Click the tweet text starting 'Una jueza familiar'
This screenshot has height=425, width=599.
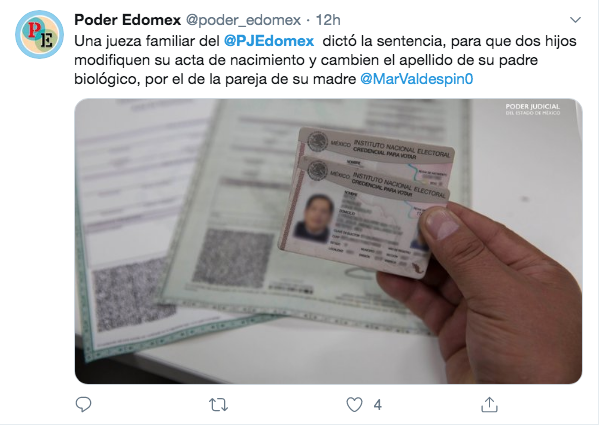tap(325, 60)
